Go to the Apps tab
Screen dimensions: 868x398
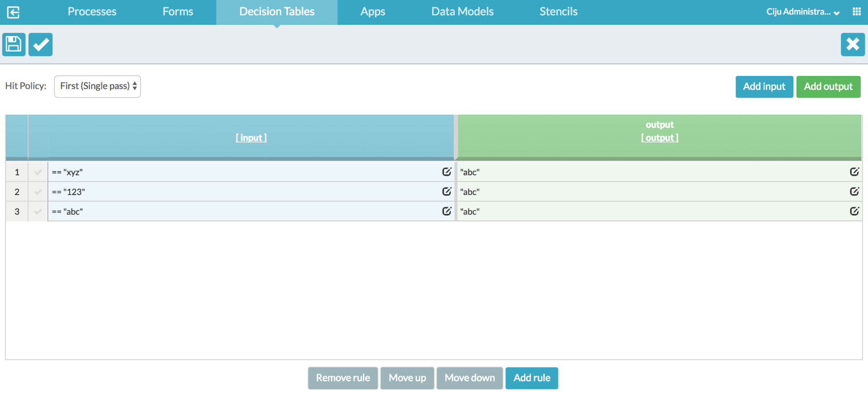[373, 12]
